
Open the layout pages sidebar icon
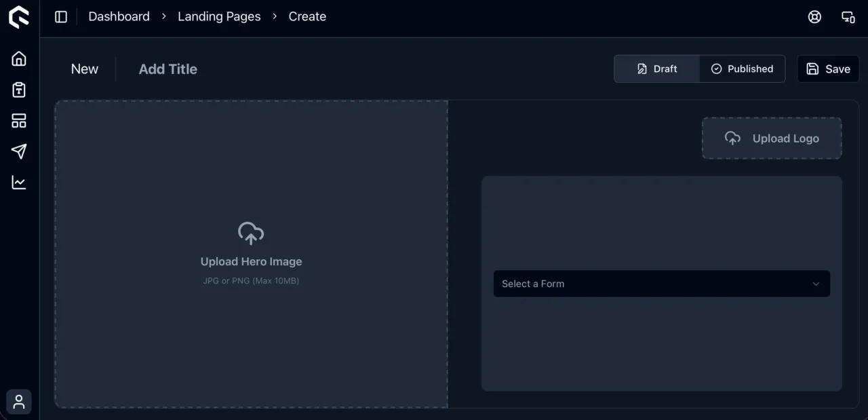(x=19, y=121)
